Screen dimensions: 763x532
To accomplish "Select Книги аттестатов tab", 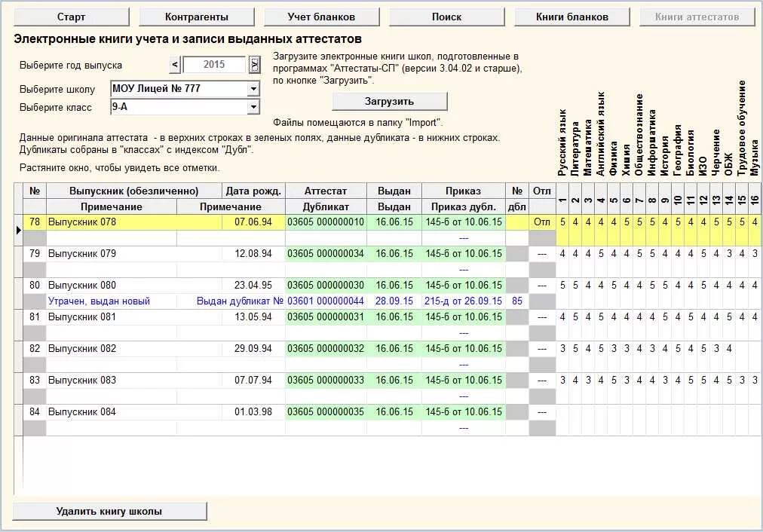I will 697,17.
